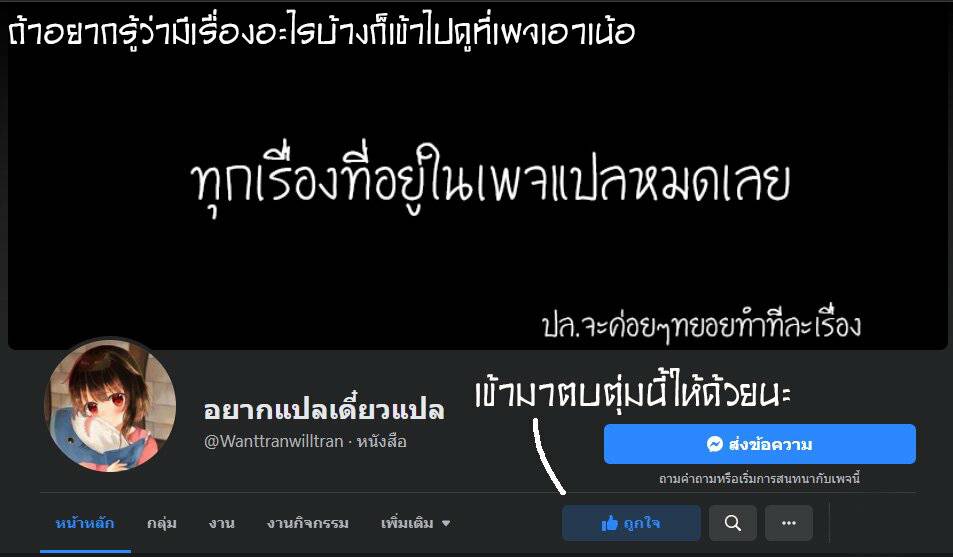Switch to the หน้าหลัก tab
The width and height of the screenshot is (953, 557).
85,523
